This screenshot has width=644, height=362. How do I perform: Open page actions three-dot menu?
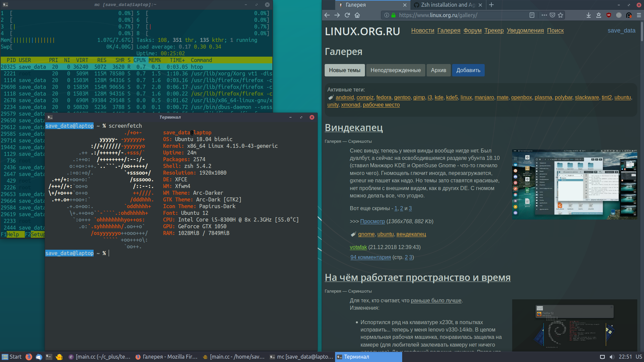coord(544,15)
